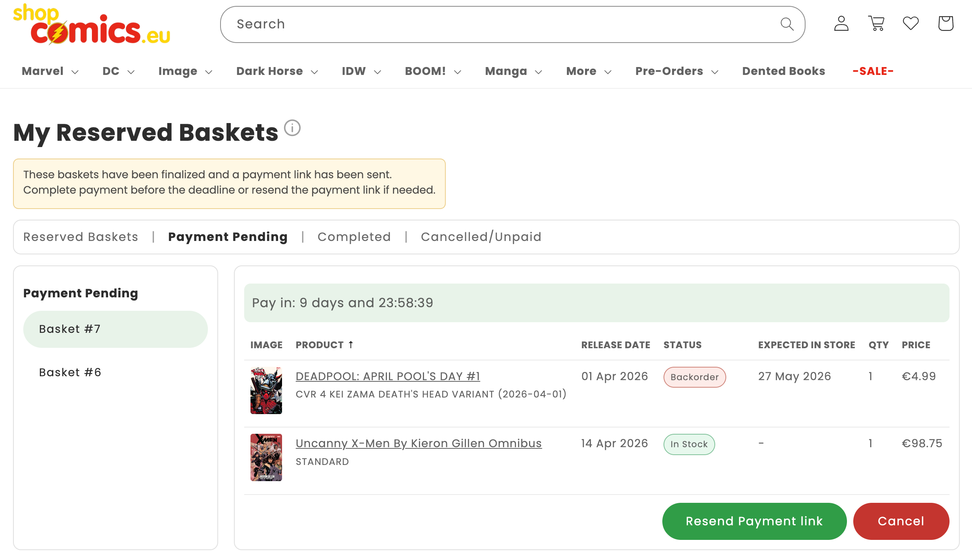Click the Resend Payment link button
The height and width of the screenshot is (560, 972).
(754, 521)
